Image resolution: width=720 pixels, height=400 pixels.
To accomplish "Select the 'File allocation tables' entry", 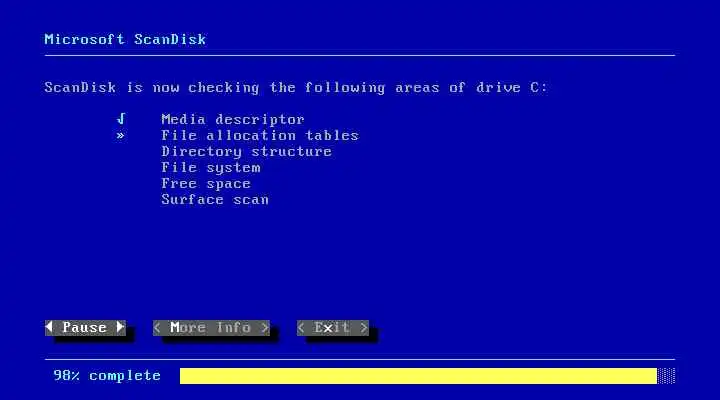I will [260, 135].
